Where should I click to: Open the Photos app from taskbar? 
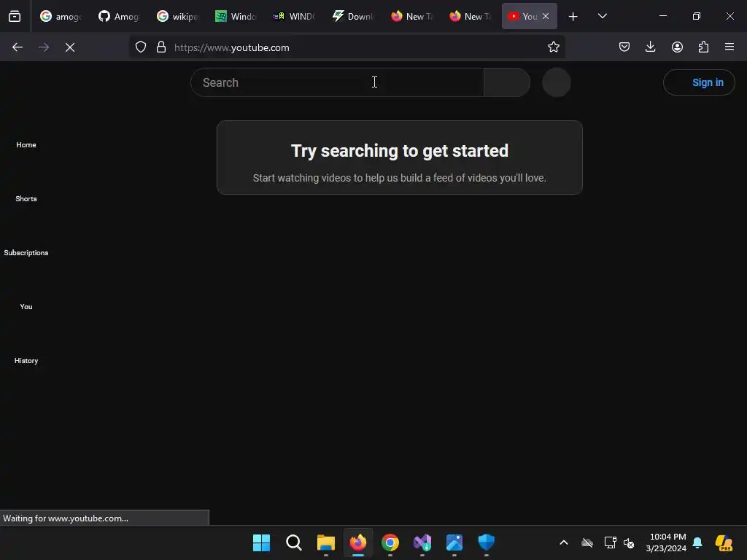454,542
